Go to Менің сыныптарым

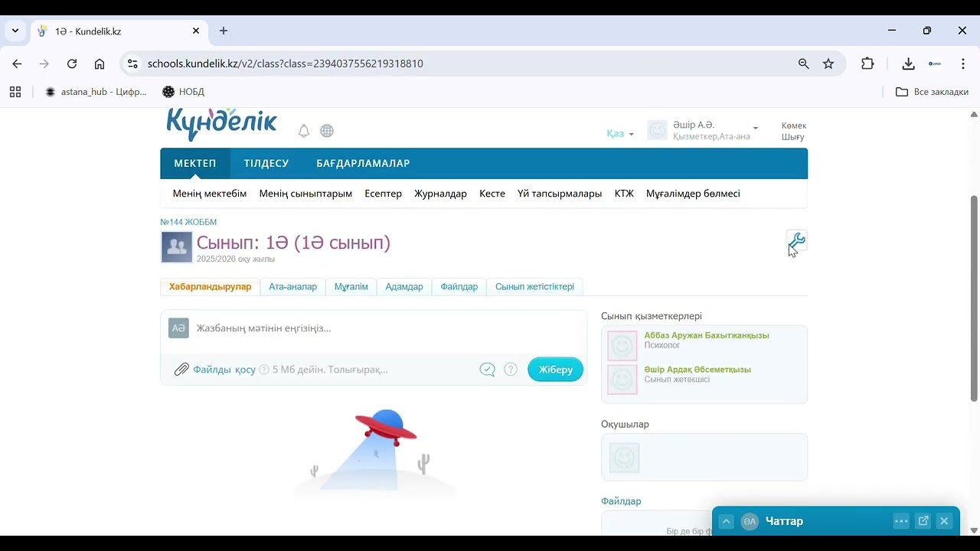pyautogui.click(x=305, y=194)
